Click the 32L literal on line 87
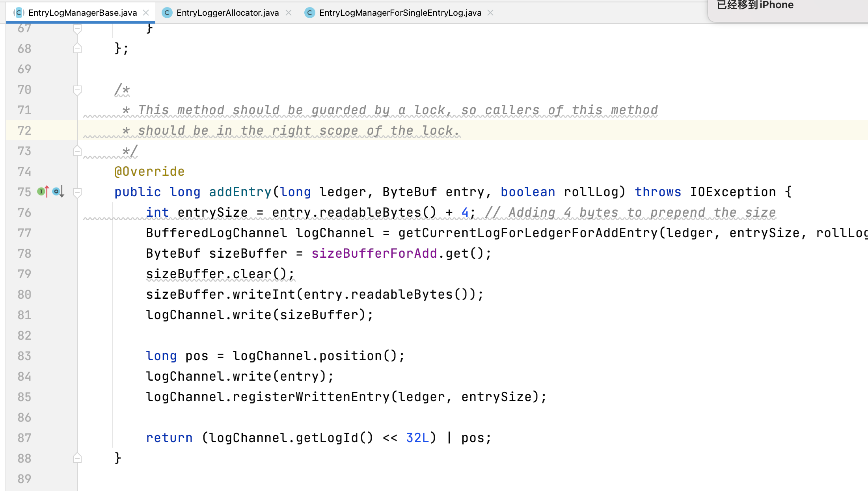This screenshot has width=868, height=491. click(417, 438)
